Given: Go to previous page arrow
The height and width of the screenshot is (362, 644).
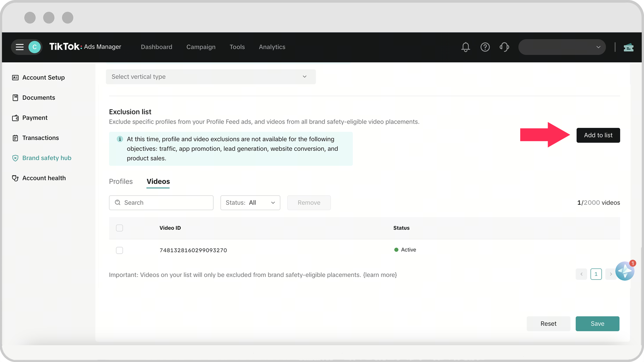Looking at the screenshot, I should (581, 274).
